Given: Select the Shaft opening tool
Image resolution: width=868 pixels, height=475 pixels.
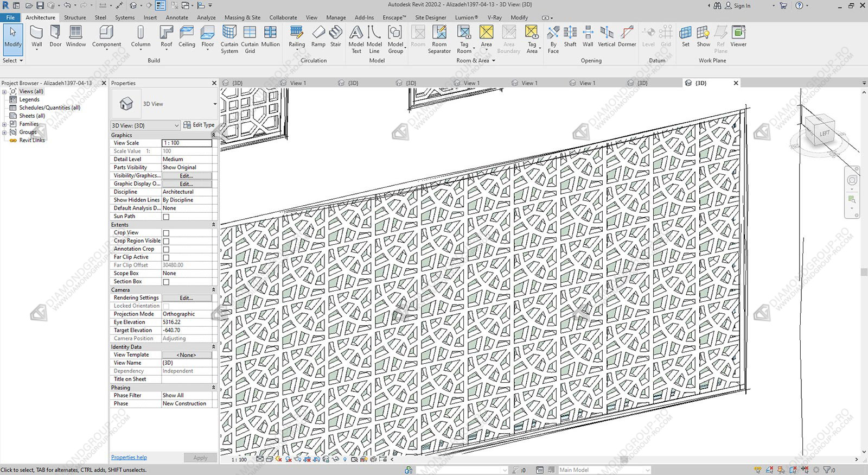Looking at the screenshot, I should [570, 37].
